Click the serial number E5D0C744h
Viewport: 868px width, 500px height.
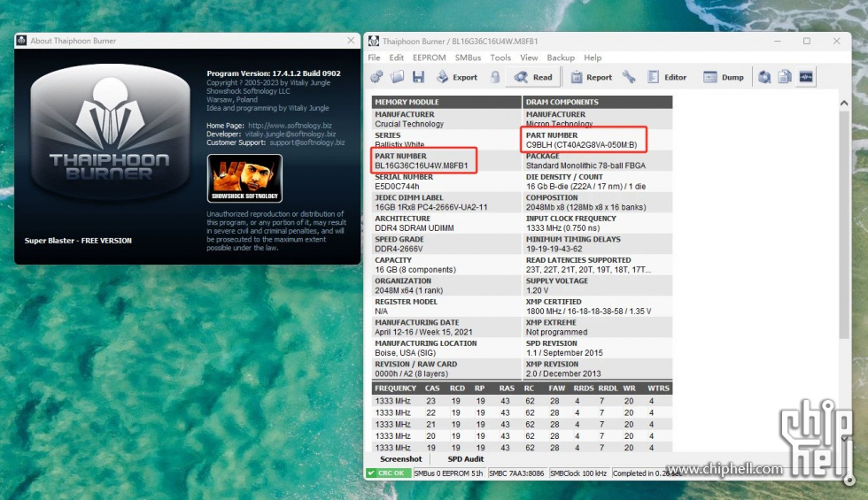point(397,187)
